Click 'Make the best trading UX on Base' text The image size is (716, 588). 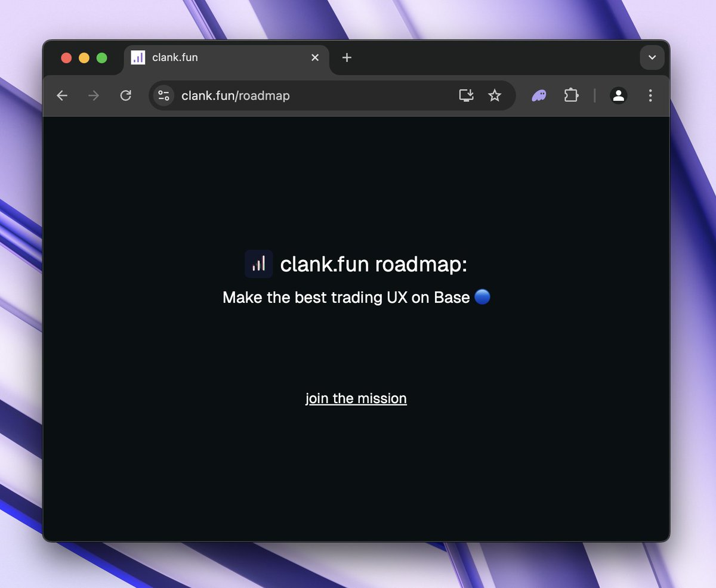point(346,298)
